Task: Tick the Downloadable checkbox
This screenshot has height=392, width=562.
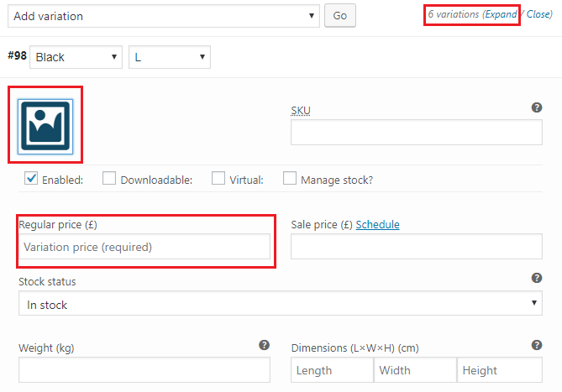Action: 109,178
